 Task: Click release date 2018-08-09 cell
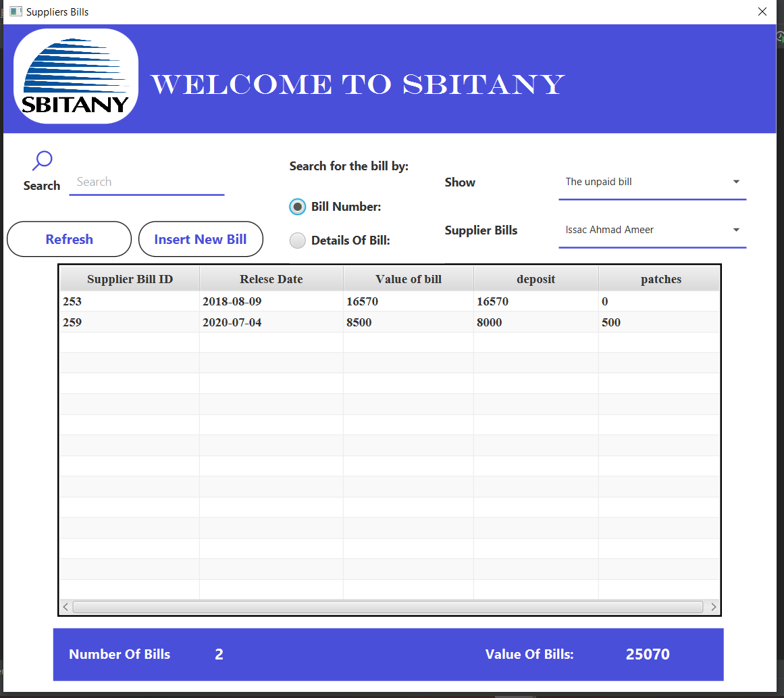271,301
